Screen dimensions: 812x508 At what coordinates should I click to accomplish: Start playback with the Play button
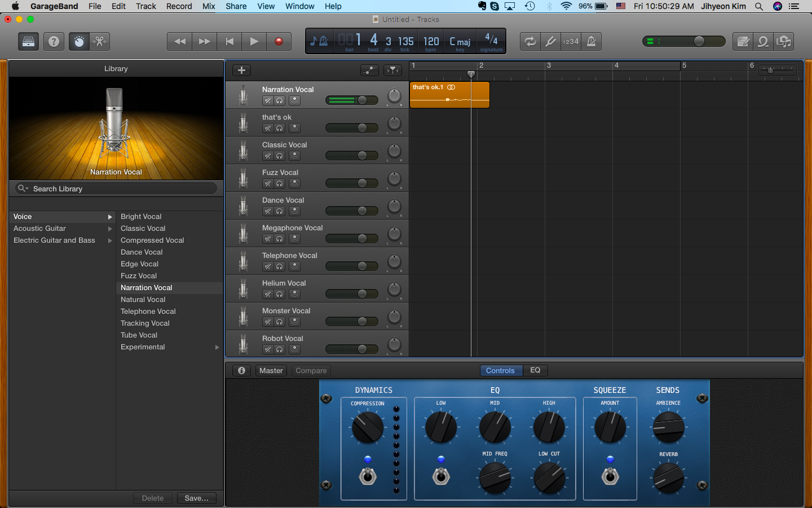pos(254,42)
